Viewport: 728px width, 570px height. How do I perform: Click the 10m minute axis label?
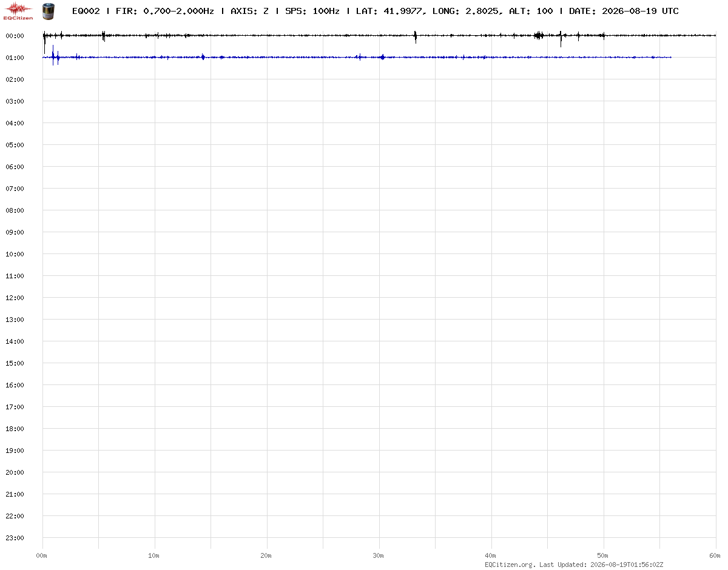coord(154,555)
